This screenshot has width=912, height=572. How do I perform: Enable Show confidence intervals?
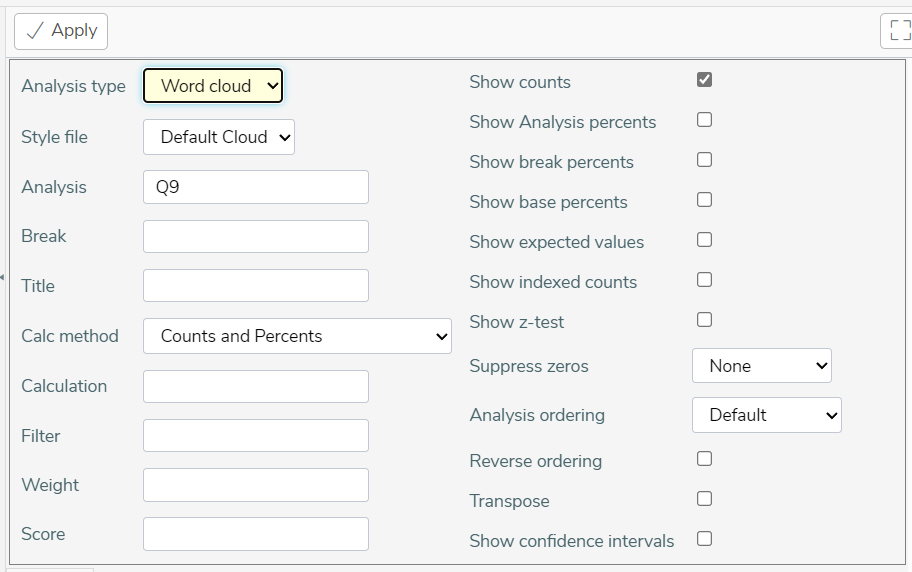(x=704, y=539)
